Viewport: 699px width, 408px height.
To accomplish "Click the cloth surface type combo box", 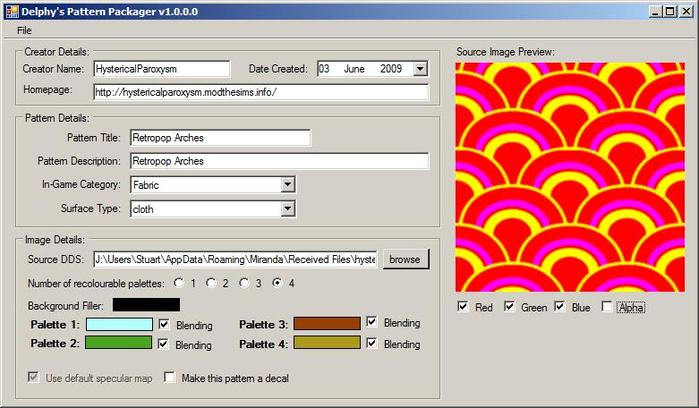I will point(212,209).
